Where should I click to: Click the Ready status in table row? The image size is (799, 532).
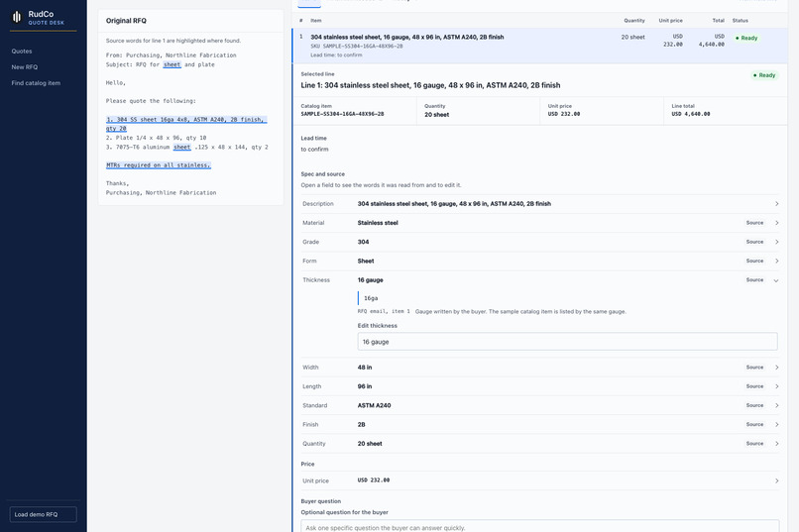tap(746, 39)
